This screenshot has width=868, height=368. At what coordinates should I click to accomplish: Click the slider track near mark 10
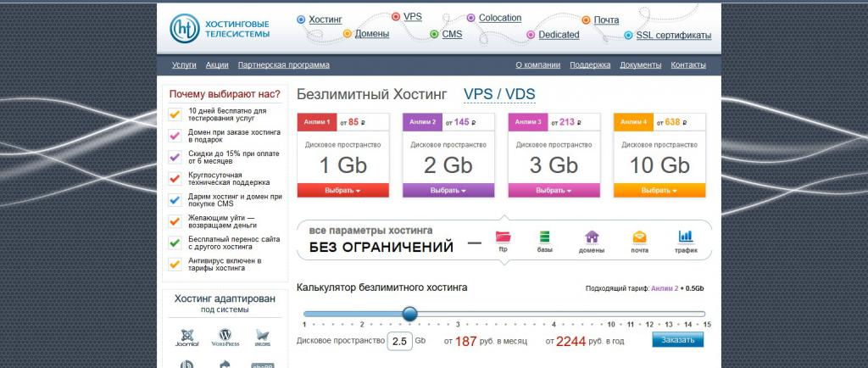(x=611, y=314)
